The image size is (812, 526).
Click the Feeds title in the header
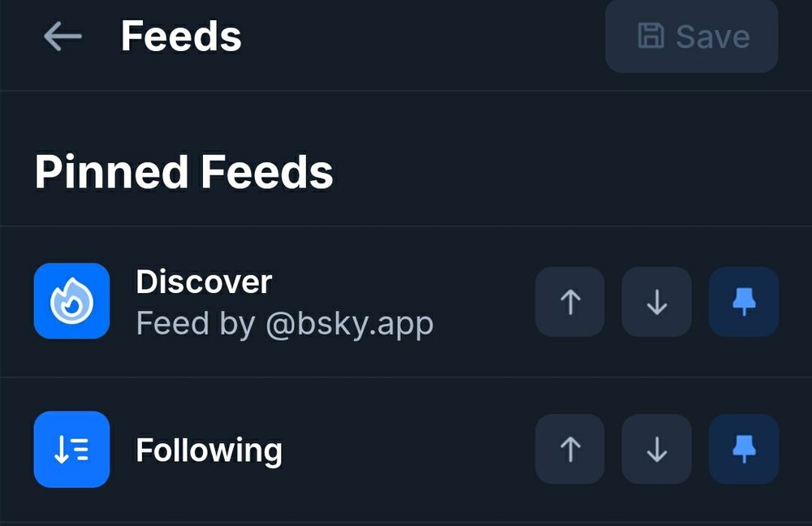coord(180,36)
